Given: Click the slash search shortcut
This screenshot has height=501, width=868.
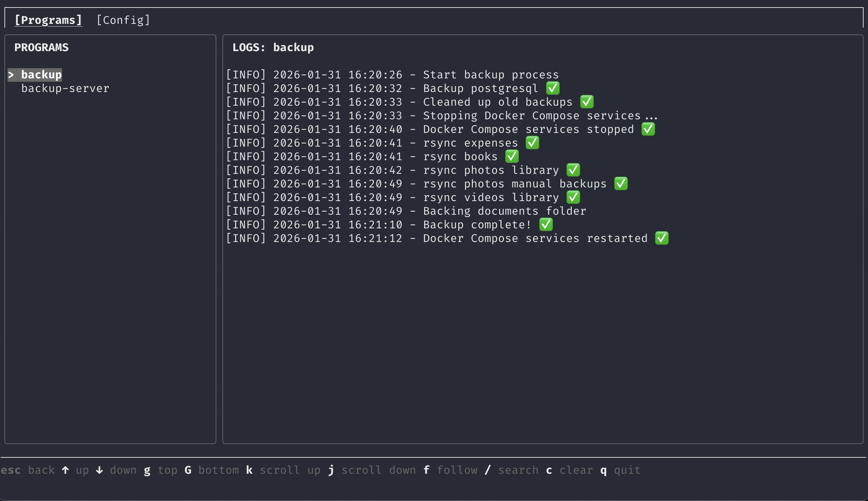Looking at the screenshot, I should pos(487,470).
